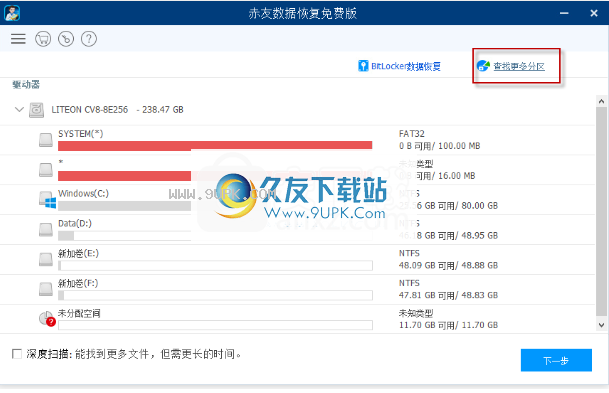
Task: Click the 驱动器 section header
Action: [x=26, y=85]
